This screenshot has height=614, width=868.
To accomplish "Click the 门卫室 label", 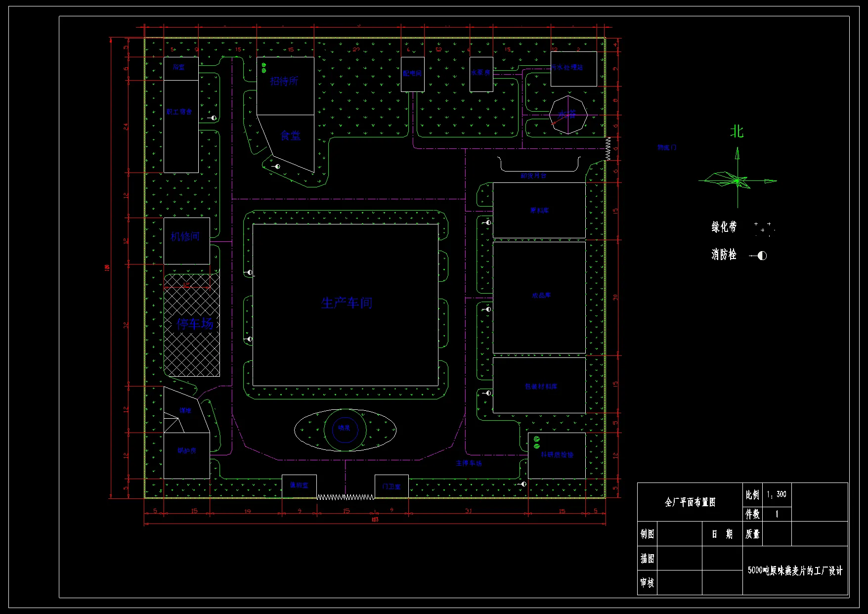I will tap(391, 486).
